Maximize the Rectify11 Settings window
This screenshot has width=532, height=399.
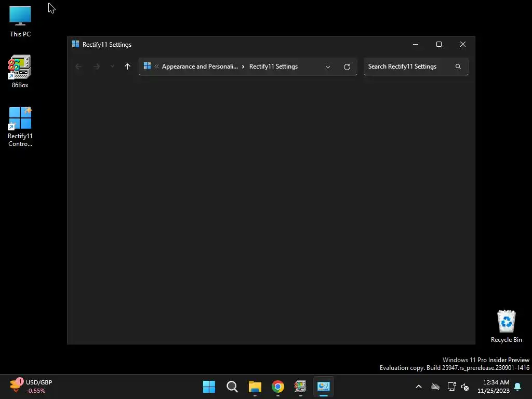pos(439,45)
